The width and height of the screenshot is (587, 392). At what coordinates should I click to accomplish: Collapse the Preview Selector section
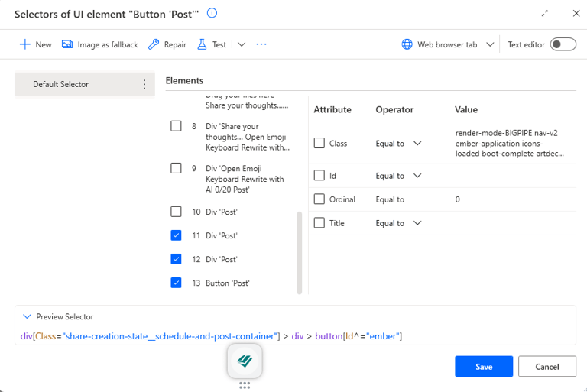(28, 316)
